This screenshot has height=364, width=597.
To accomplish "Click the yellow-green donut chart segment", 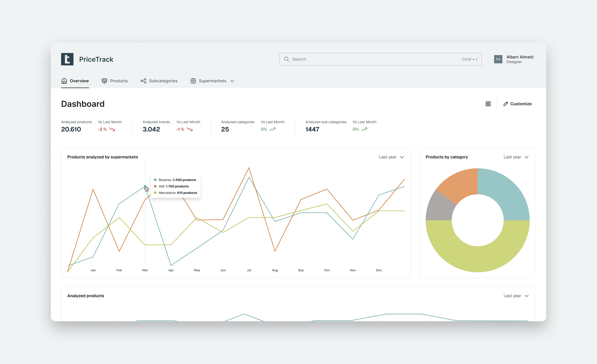I will pyautogui.click(x=477, y=259).
